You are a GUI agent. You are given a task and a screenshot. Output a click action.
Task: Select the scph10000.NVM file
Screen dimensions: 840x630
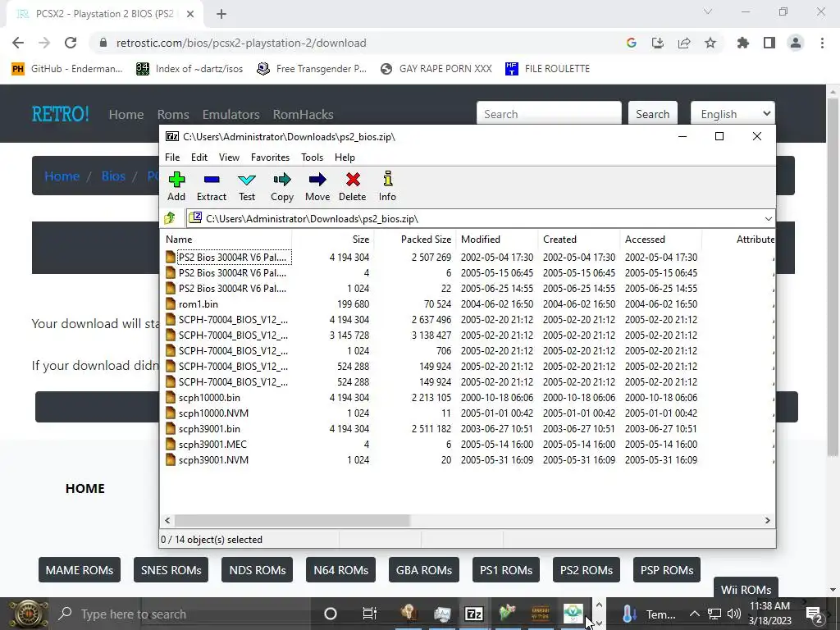[214, 413]
